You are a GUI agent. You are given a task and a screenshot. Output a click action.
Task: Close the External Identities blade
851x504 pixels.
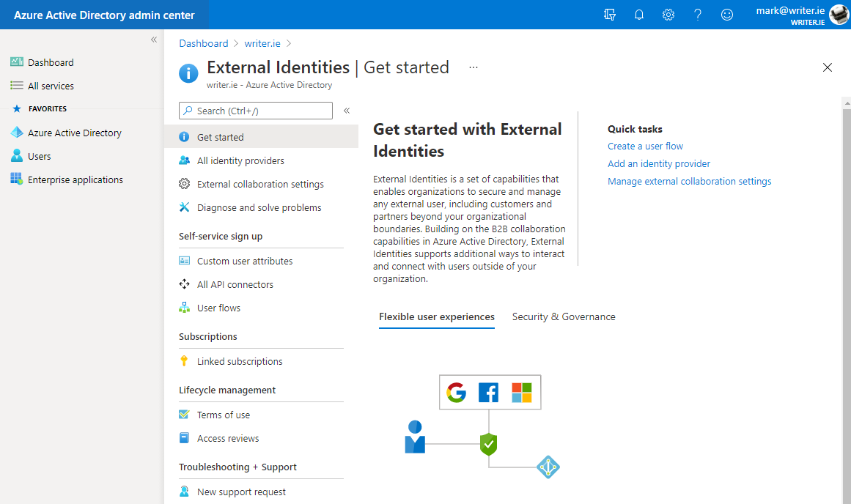827,67
